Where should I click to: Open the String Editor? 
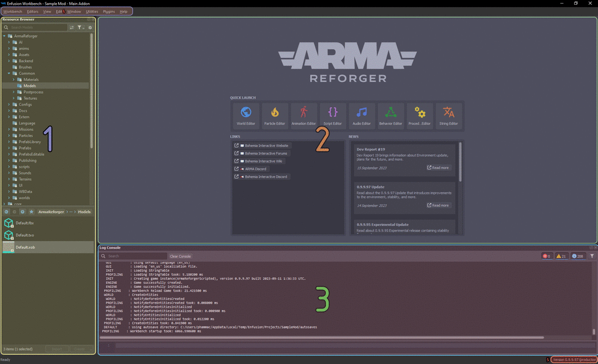448,115
